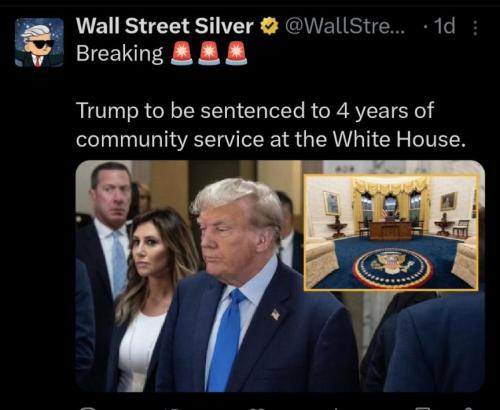Open the tweet text about community service

click(x=271, y=124)
